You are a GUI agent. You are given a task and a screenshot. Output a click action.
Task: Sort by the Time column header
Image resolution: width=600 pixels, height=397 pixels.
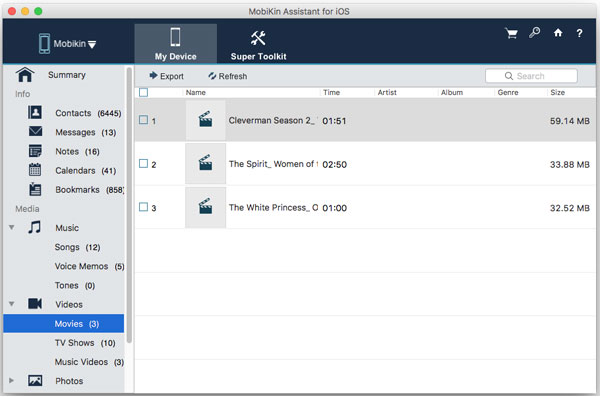[331, 92]
